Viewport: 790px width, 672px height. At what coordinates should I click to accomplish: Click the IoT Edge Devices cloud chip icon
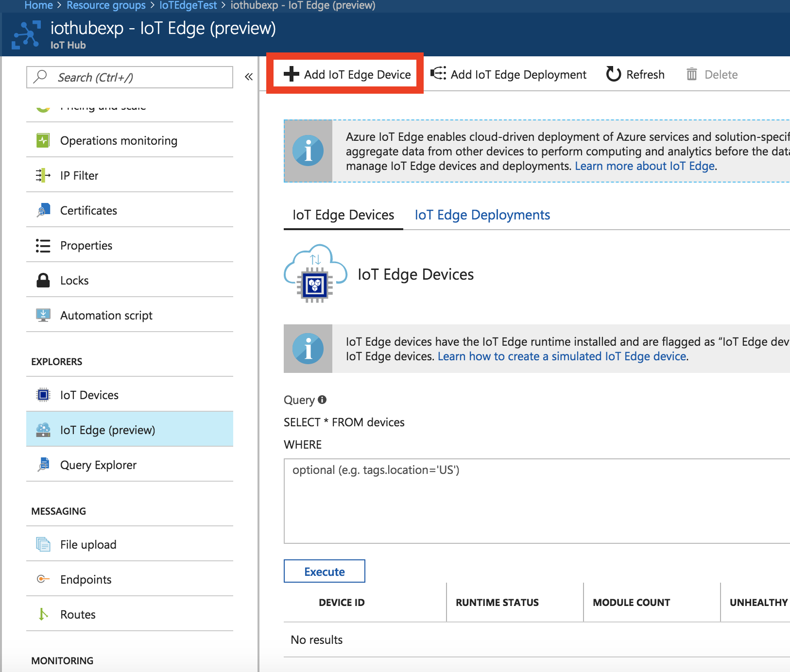click(315, 273)
